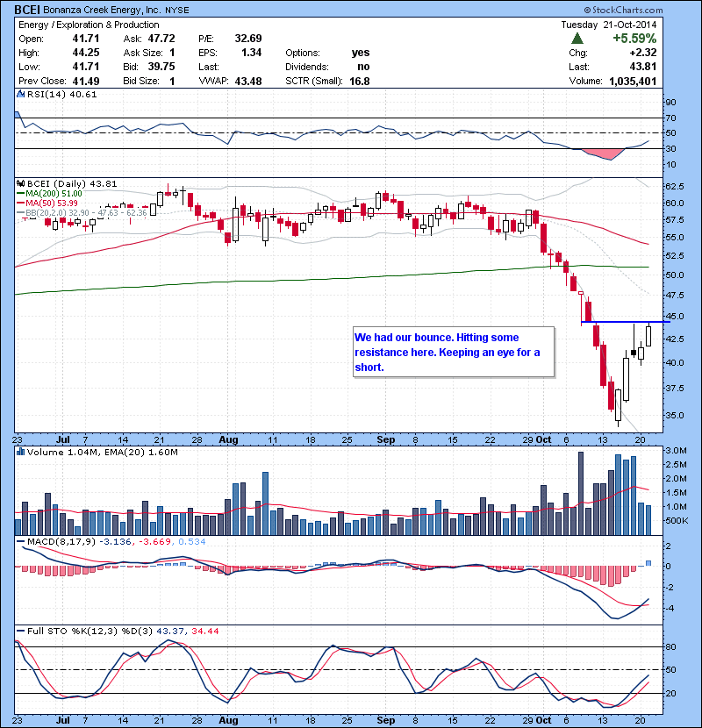Image resolution: width=702 pixels, height=728 pixels.
Task: Click the blue annotation about resistance
Action: 454,352
